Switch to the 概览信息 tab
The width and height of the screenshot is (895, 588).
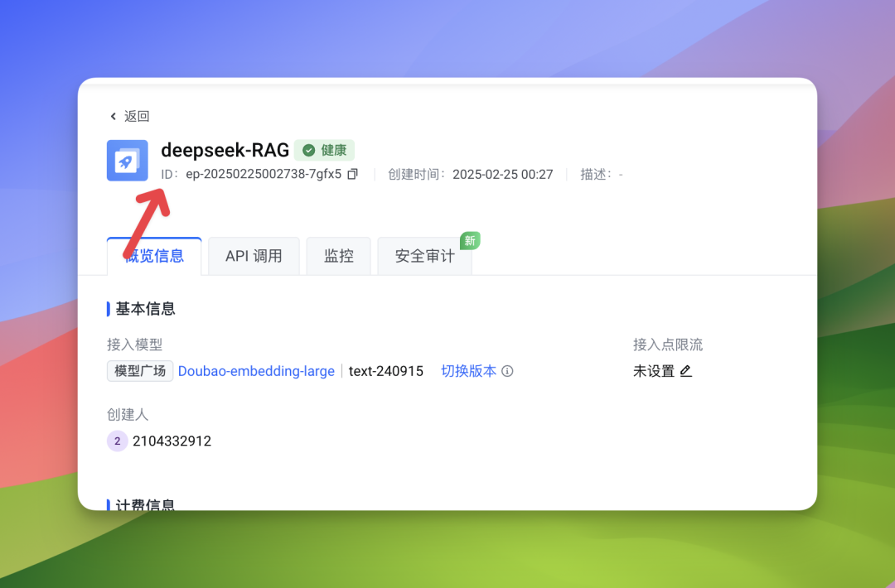click(x=154, y=256)
